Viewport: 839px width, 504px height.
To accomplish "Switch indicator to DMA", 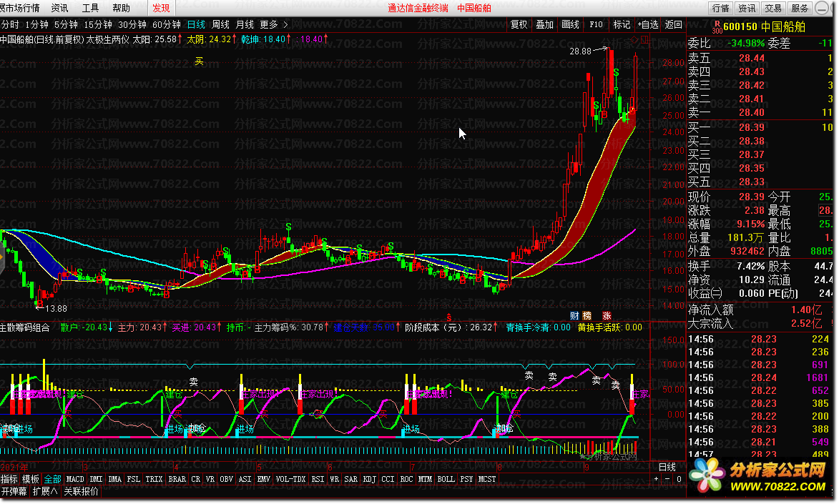I will tap(114, 479).
